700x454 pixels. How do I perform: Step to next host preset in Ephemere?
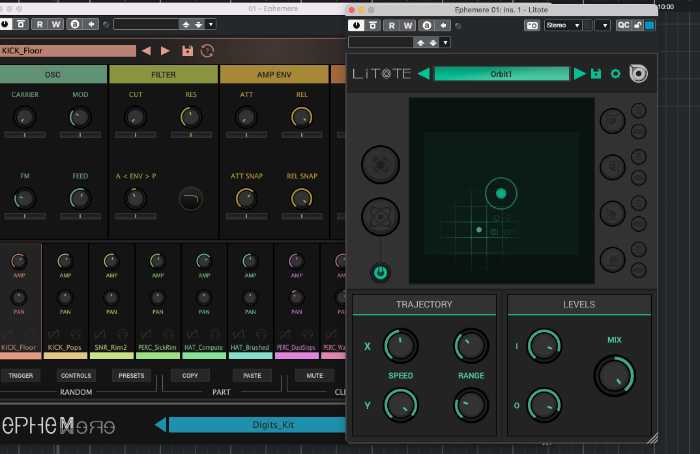click(x=199, y=25)
